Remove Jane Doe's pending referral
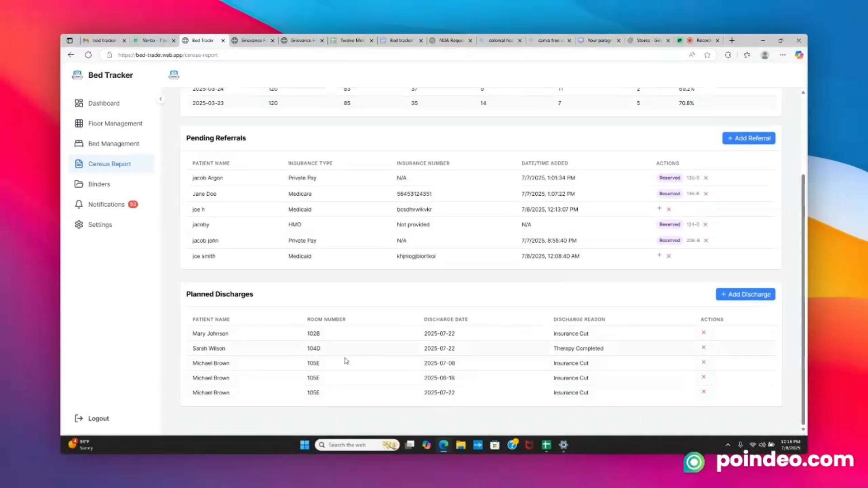Screen dimensions: 868x488 [705, 193]
